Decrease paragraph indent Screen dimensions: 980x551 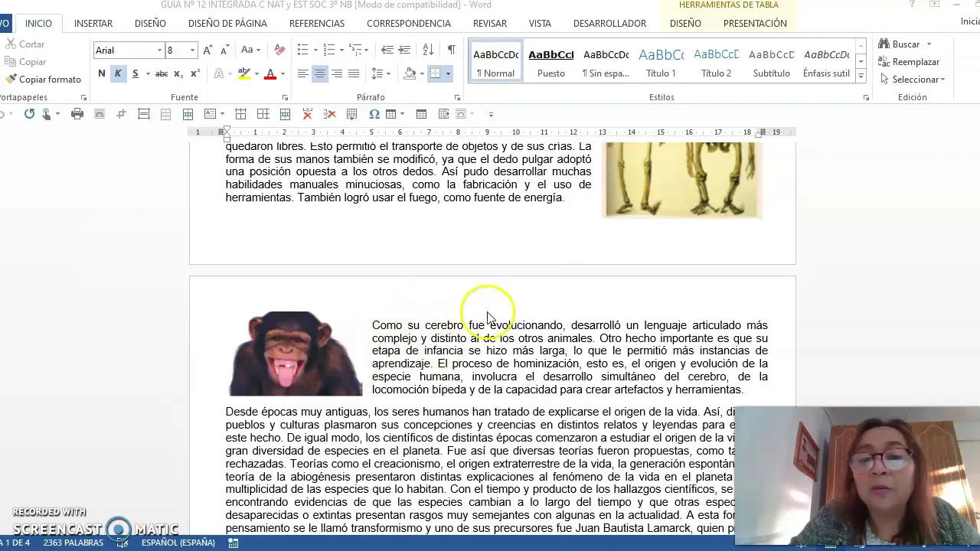point(387,50)
